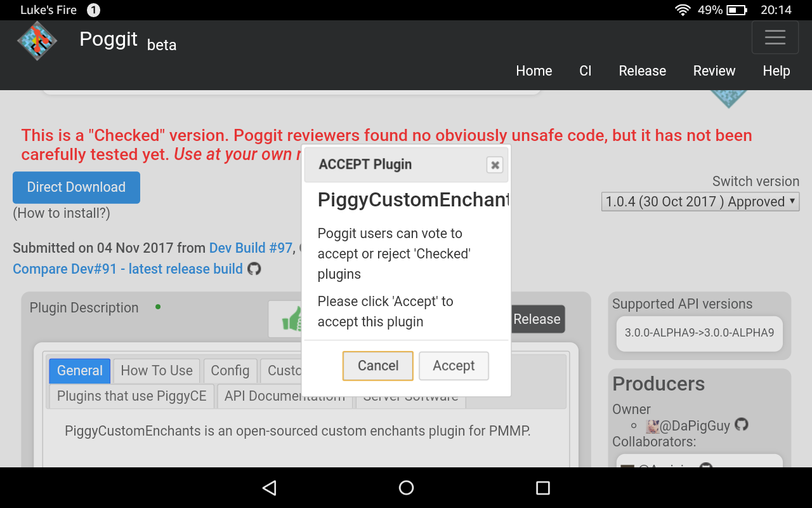Open the hamburger navigation menu
The image size is (812, 508).
tap(775, 37)
